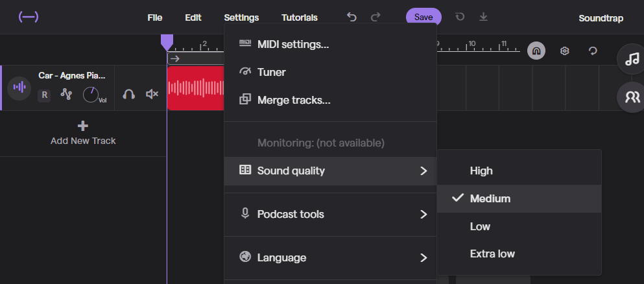Arm track for recording with R
This screenshot has width=644, height=284.
pyautogui.click(x=44, y=95)
